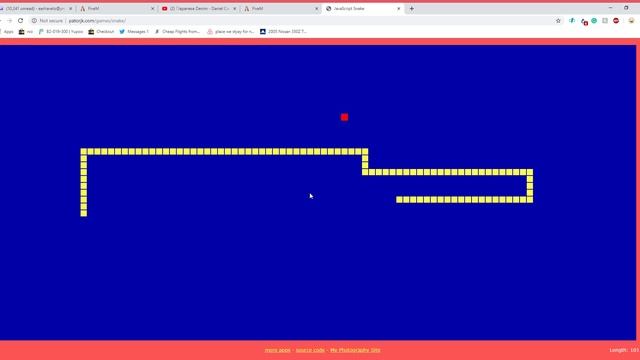Image resolution: width=640 pixels, height=360 pixels.
Task: Open the Chrome profile avatar
Action: click(631, 21)
